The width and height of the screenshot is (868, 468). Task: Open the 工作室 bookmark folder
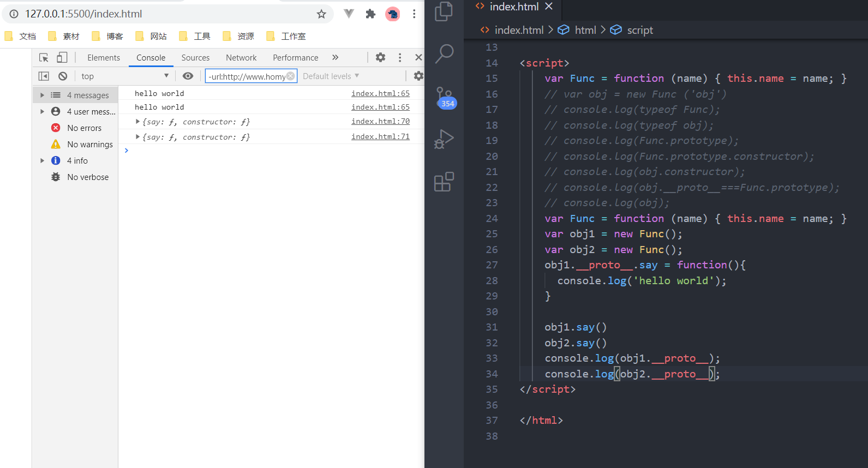click(x=286, y=36)
